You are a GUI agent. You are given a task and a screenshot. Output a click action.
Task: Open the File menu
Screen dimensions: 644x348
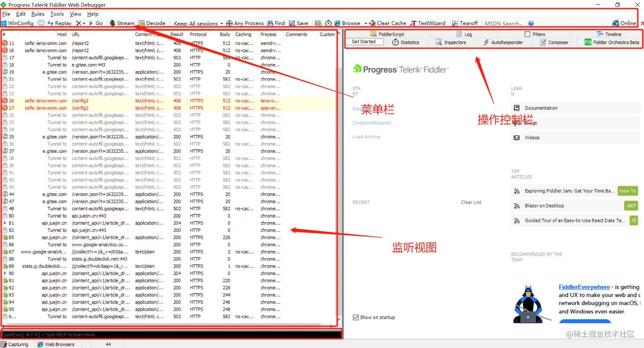coord(6,14)
